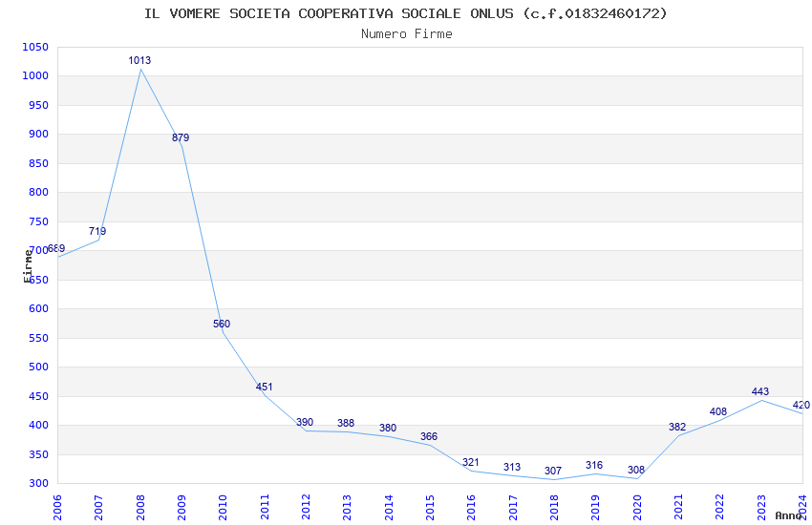Click the 560 data label
The width and height of the screenshot is (812, 525).
pyautogui.click(x=222, y=324)
